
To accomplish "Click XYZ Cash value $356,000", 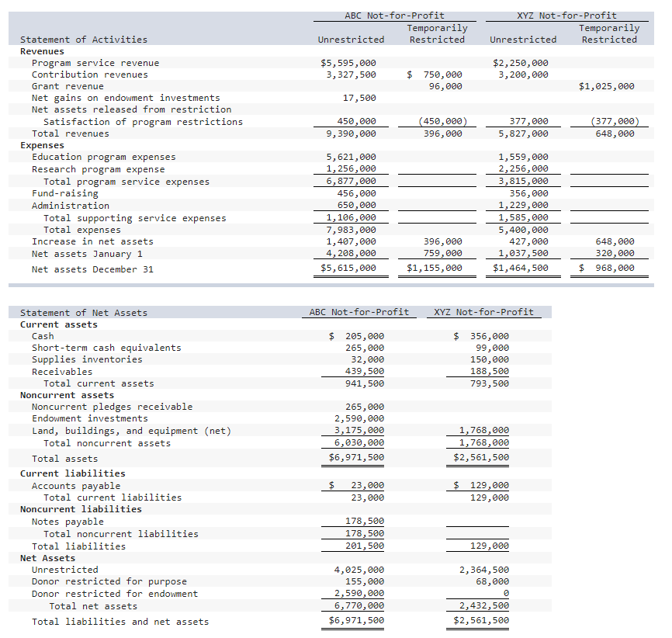I will pyautogui.click(x=481, y=336).
